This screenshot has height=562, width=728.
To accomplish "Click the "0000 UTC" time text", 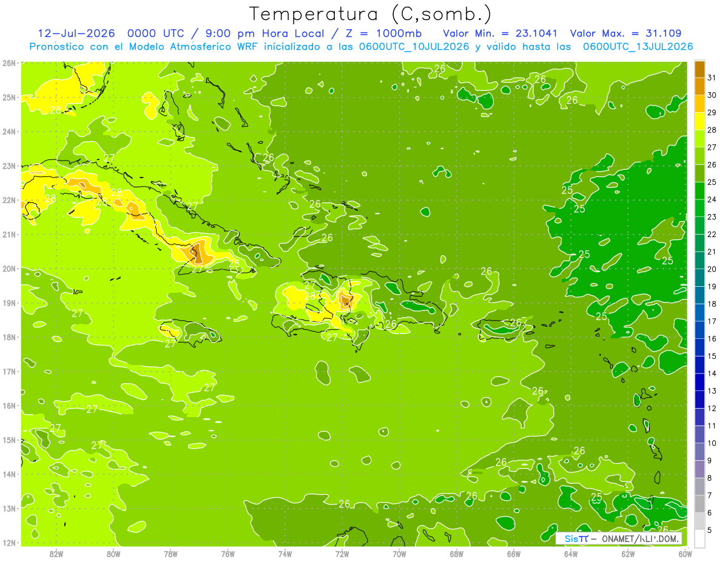I will pos(157,33).
